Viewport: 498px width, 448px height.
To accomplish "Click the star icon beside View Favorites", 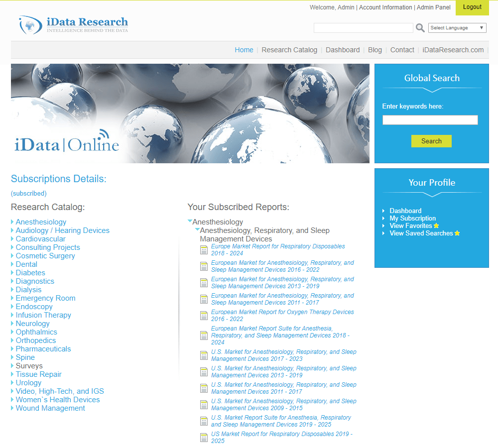I will (x=436, y=226).
